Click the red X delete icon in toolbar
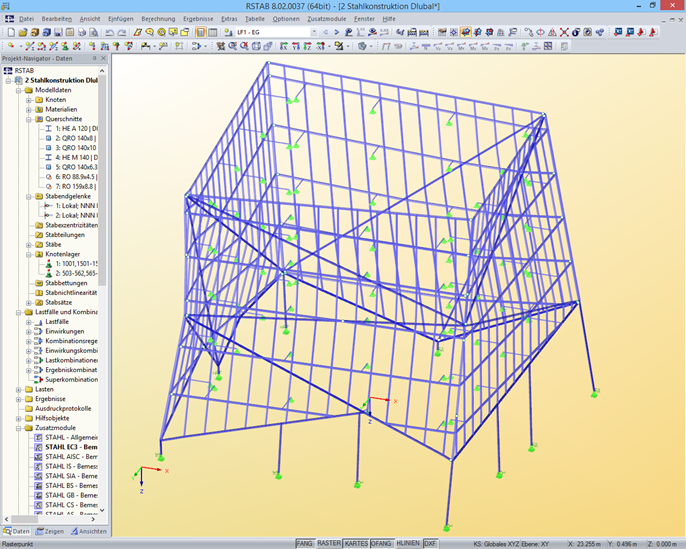Screen dimensions: 686x549 click(564, 32)
